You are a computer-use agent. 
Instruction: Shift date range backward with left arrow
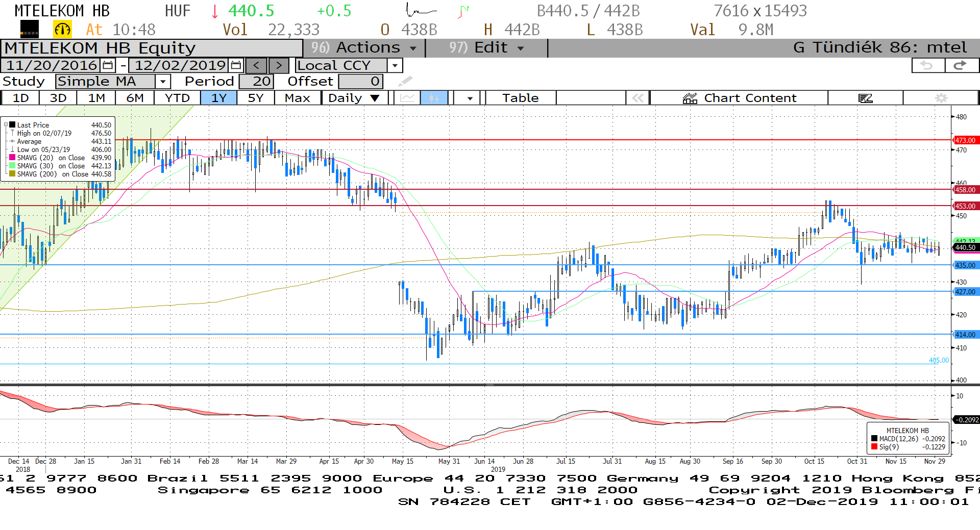(256, 65)
